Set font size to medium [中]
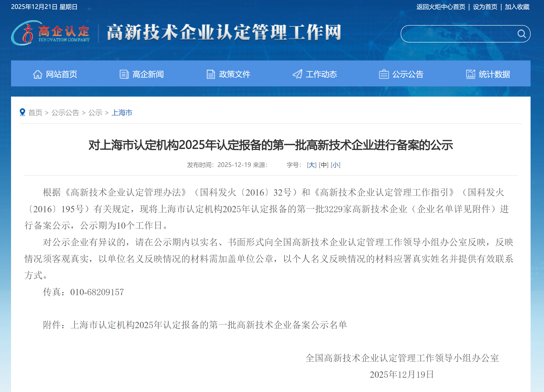544x392 pixels. tap(323, 165)
